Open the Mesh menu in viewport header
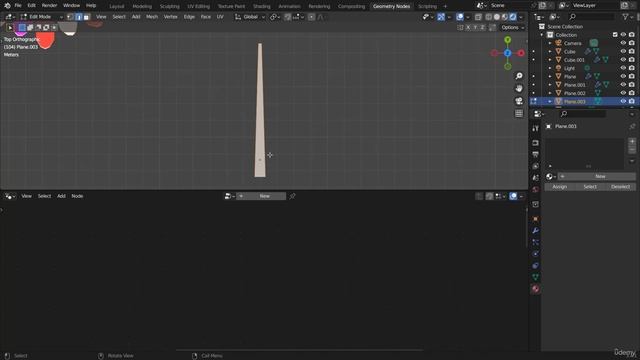This screenshot has width=640, height=360. (152, 17)
